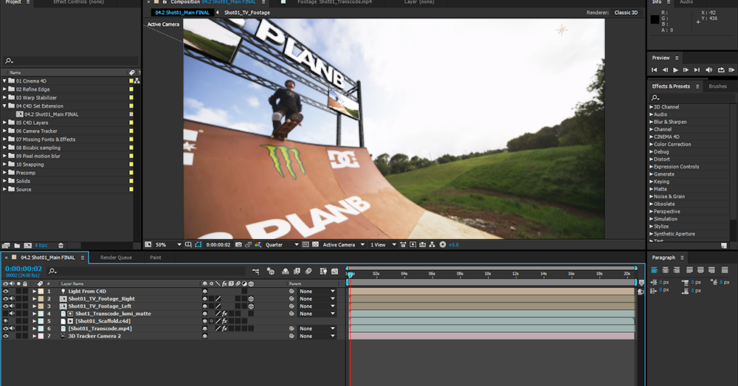Enable draft 3D in the timeline
Viewport: 738px width, 386px height.
pyautogui.click(x=271, y=272)
